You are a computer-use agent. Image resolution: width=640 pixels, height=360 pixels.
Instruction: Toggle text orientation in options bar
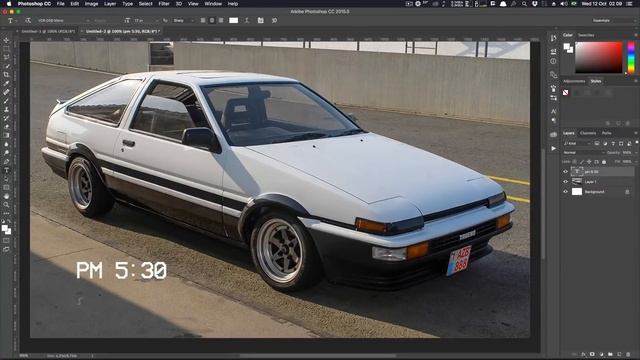pyautogui.click(x=28, y=20)
